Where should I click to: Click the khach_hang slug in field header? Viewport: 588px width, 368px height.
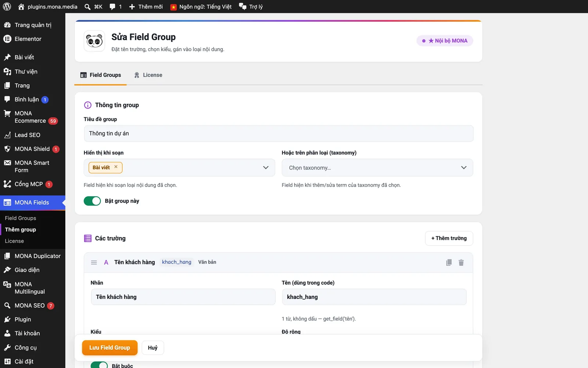pos(176,262)
